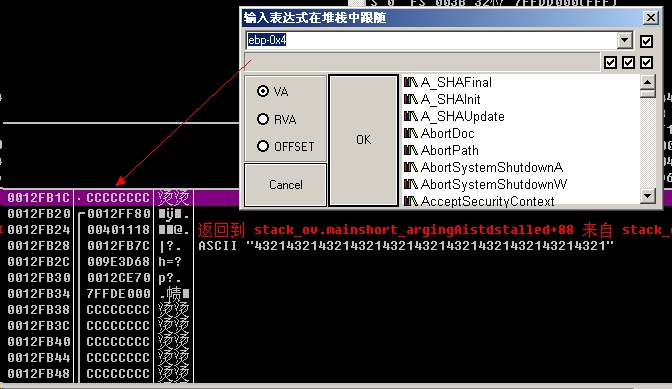672x389 pixels.
Task: Click stack address 0012FB28
Action: pyautogui.click(x=38, y=246)
